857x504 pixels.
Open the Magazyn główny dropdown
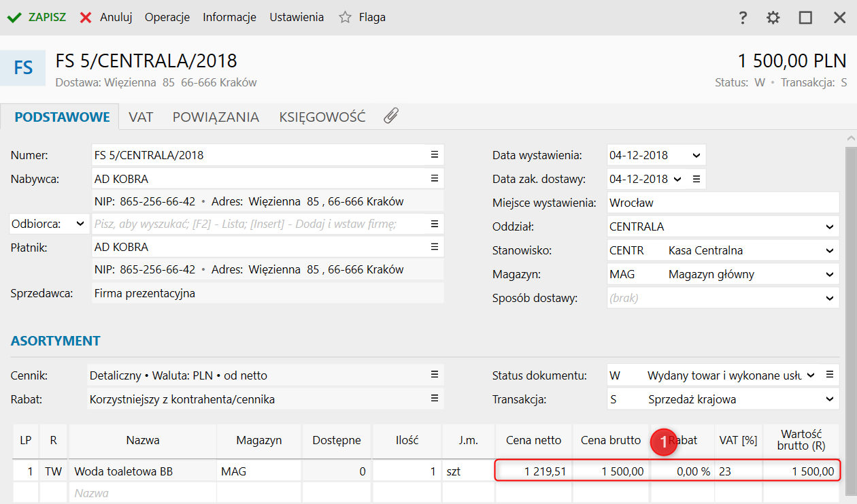[829, 275]
